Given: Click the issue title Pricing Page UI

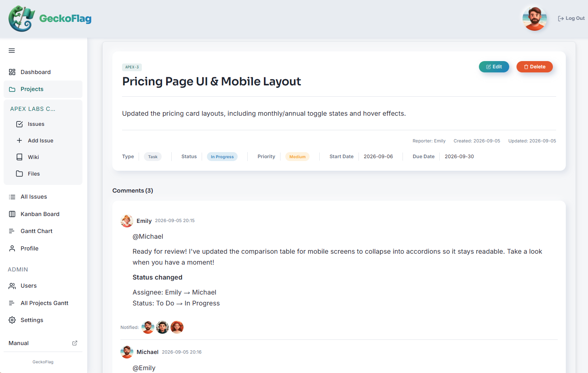Looking at the screenshot, I should (212, 81).
